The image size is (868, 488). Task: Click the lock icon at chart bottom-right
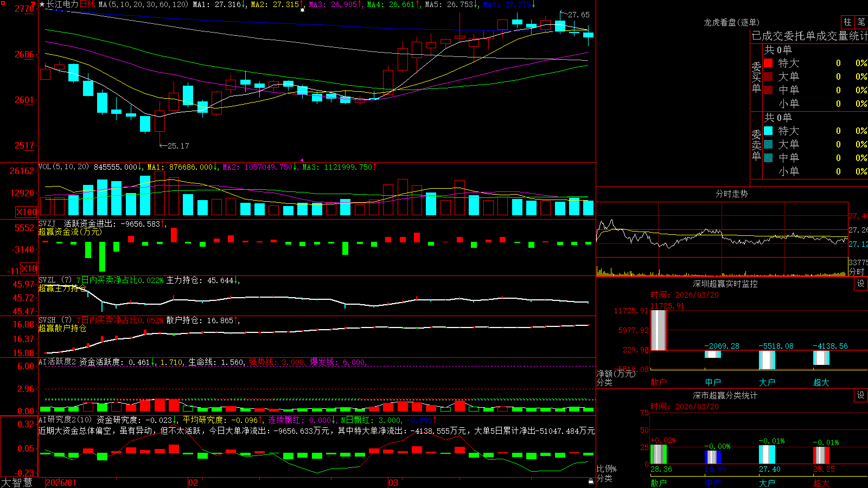(x=591, y=481)
